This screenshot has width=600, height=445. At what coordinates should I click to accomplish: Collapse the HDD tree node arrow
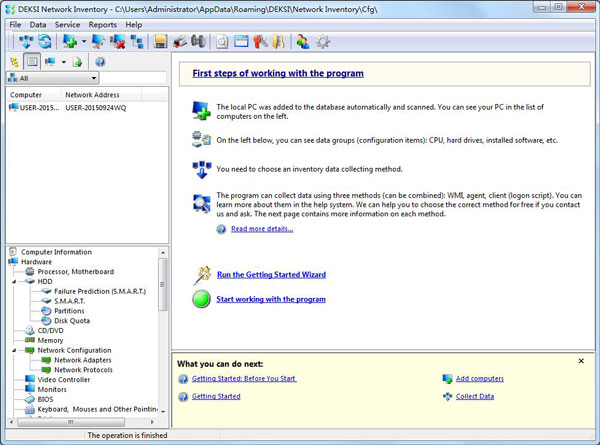[x=14, y=282]
